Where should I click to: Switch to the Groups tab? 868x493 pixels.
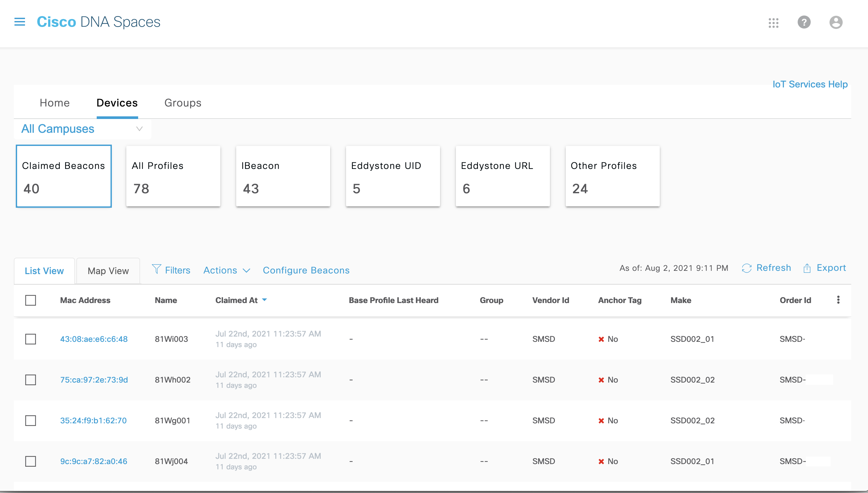coord(183,103)
